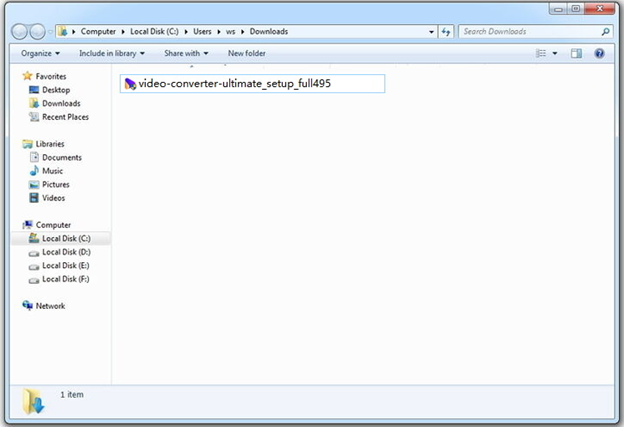Open Include in library menu

[112, 53]
